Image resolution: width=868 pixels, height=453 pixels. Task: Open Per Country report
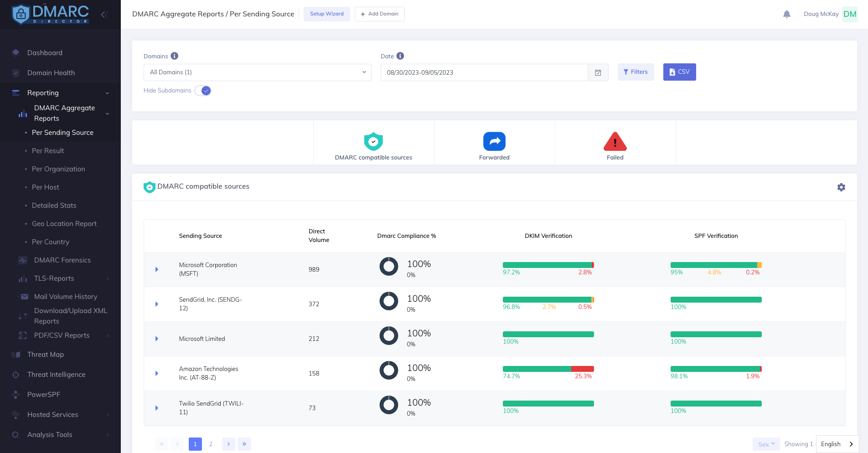(51, 242)
